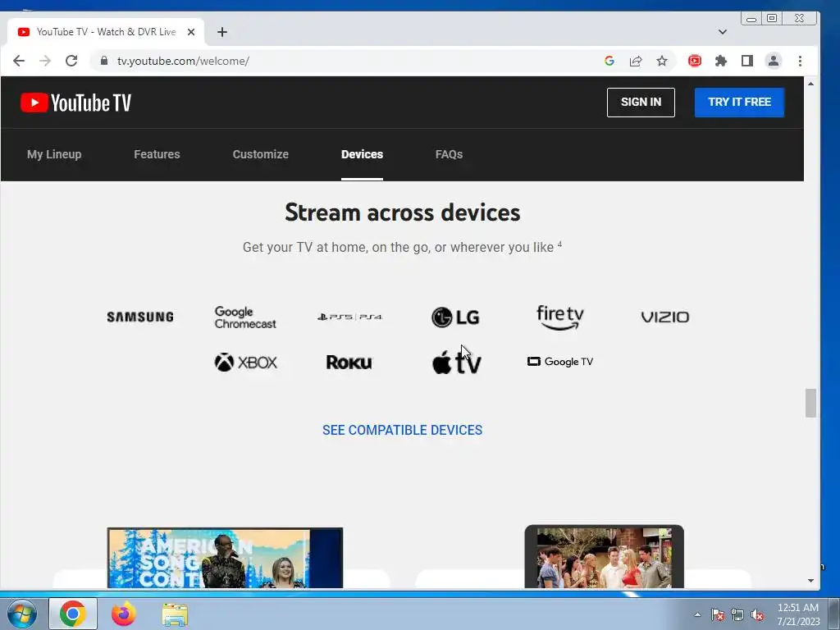Click the Roku logo
The width and height of the screenshot is (840, 630).
[349, 363]
